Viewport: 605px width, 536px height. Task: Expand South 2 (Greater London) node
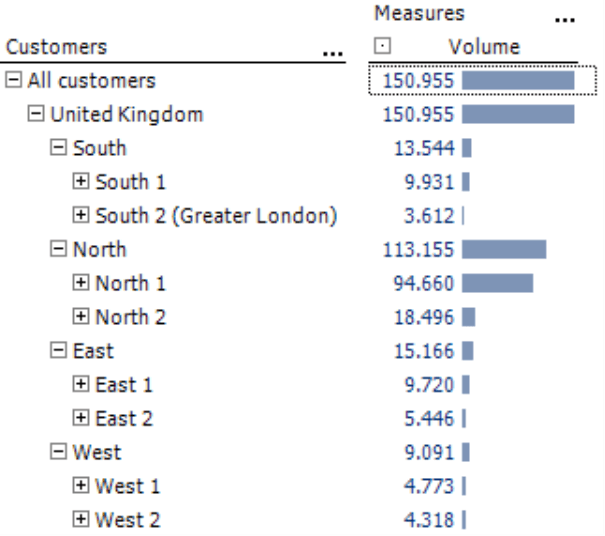tap(81, 215)
